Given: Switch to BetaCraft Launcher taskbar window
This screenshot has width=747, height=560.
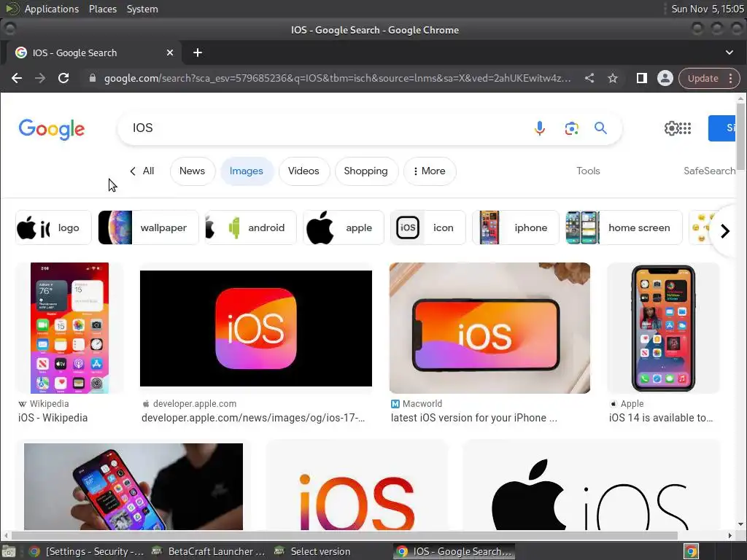Looking at the screenshot, I should point(208,551).
